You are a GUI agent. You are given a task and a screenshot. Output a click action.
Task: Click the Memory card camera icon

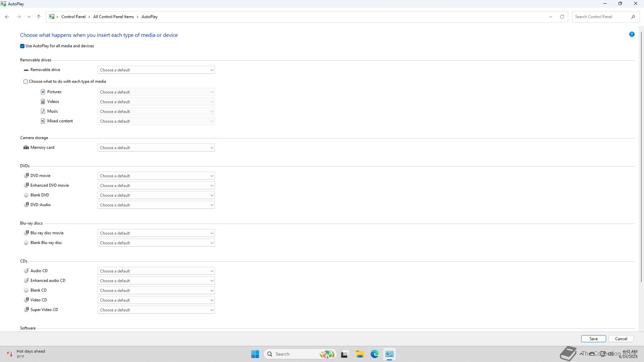(x=26, y=147)
